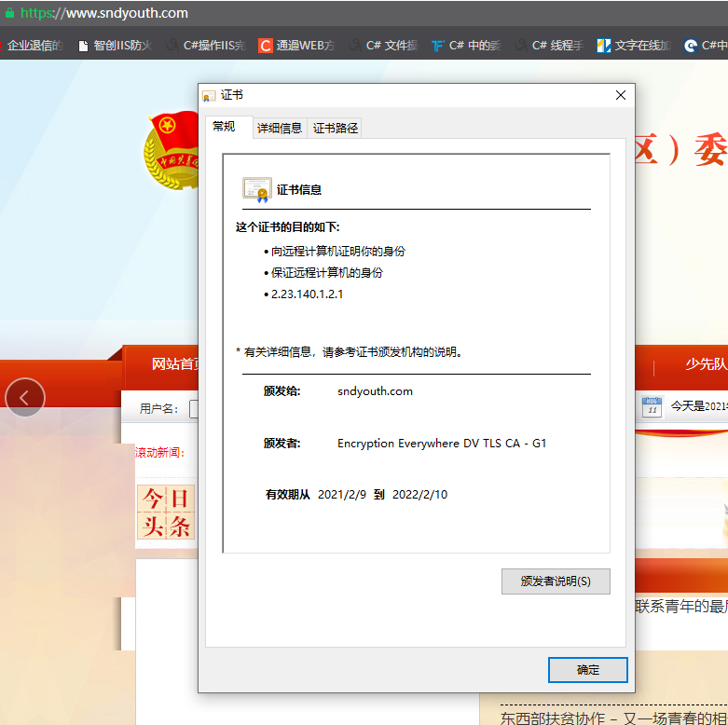Click the certificate badge icon beside 证书信息
This screenshot has width=728, height=725.
click(256, 189)
